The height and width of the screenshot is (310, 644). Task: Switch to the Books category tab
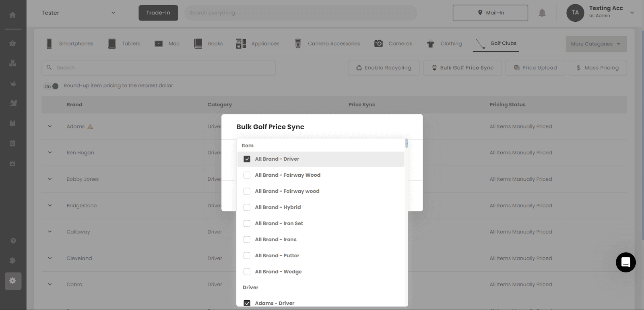[x=208, y=43]
